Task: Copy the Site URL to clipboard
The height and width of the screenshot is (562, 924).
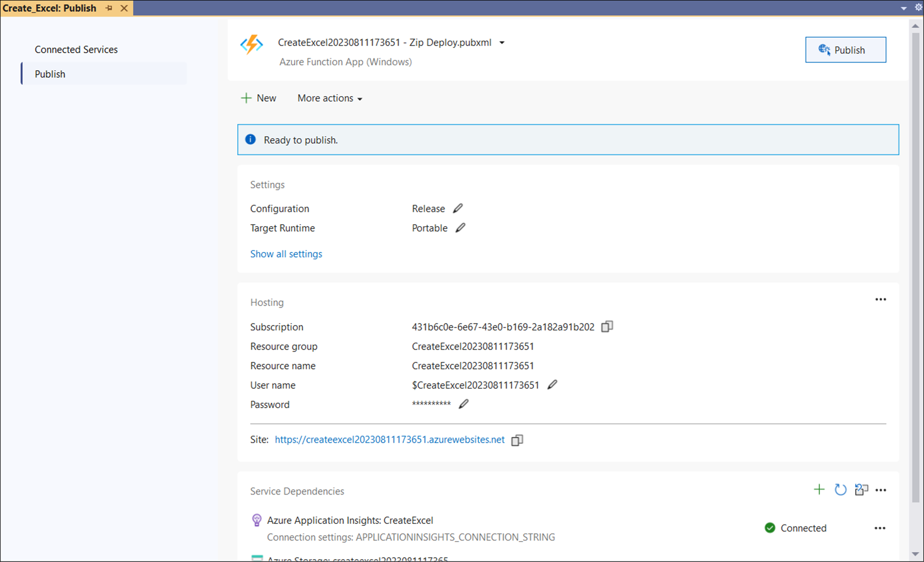Action: [517, 440]
